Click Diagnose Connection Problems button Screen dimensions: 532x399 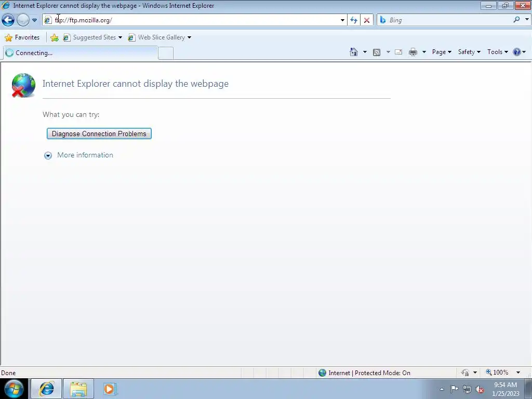point(99,134)
